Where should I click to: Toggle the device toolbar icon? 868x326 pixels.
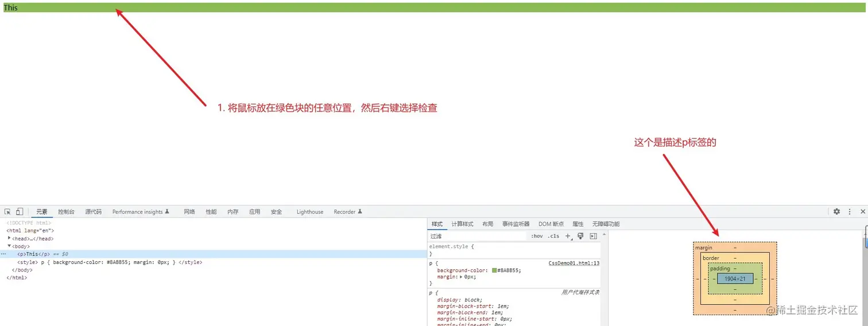click(20, 212)
